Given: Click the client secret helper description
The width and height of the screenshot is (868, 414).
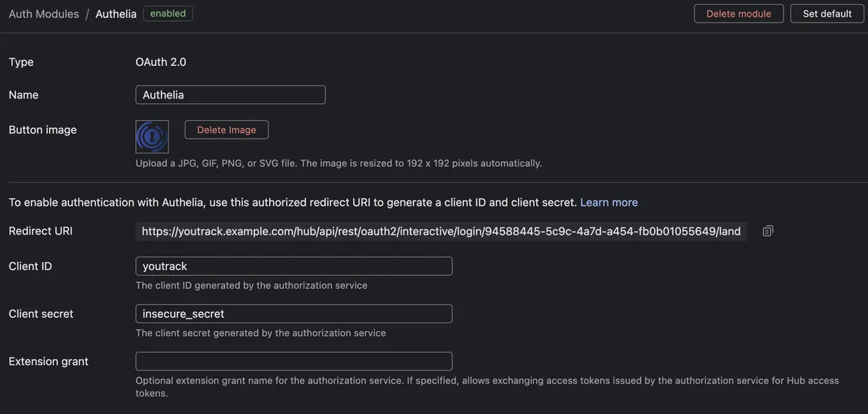Looking at the screenshot, I should click(x=261, y=333).
